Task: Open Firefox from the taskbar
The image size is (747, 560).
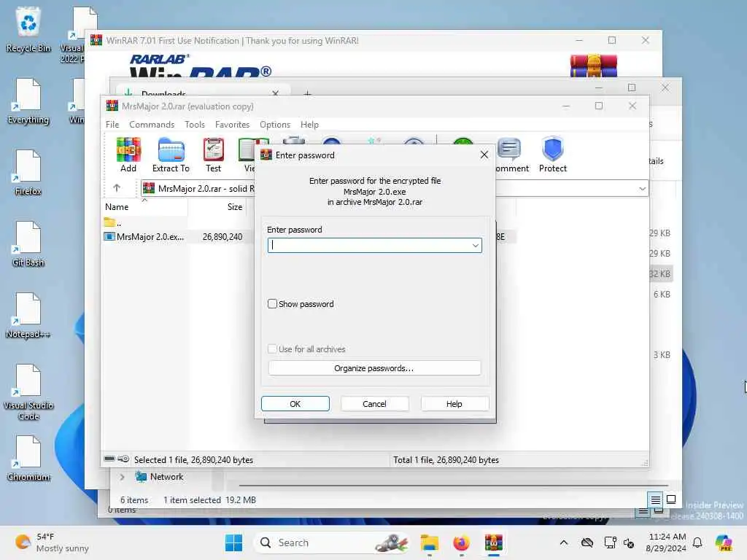Action: point(461,542)
